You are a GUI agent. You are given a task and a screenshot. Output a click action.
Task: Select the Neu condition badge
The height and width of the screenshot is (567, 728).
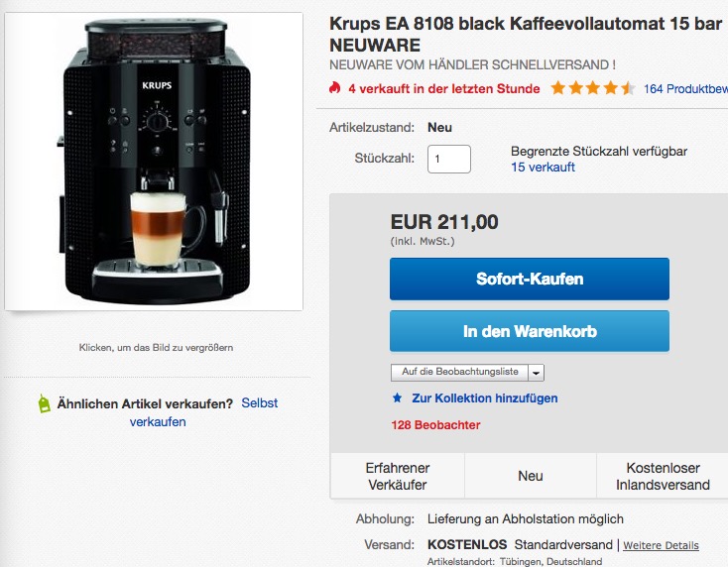coord(531,476)
